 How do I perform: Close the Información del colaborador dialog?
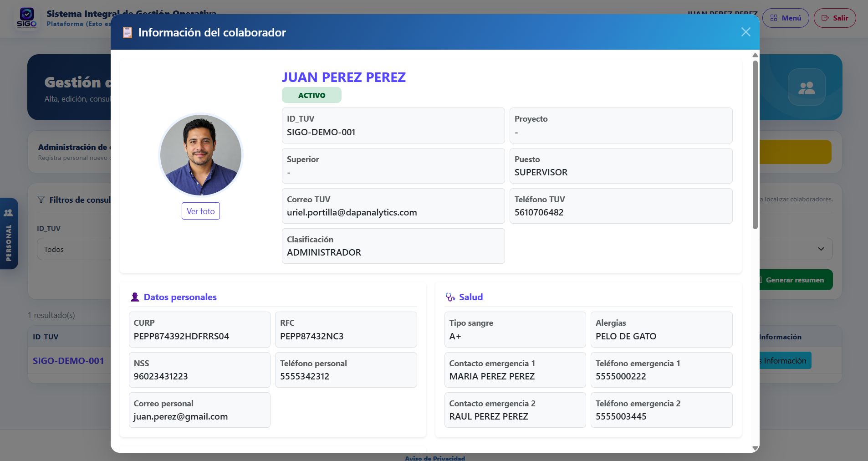[745, 32]
